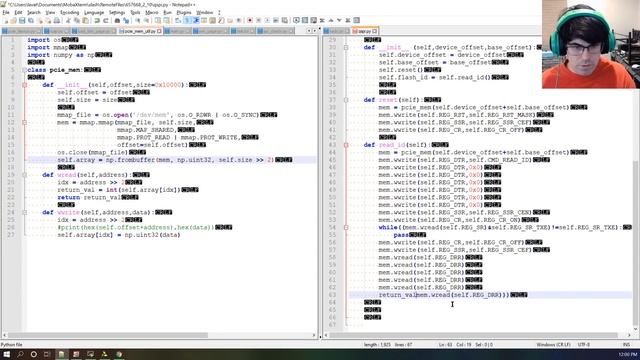This screenshot has height=360, width=640.
Task: Click right tab-scroll arrow in tab bar
Action: click(x=314, y=31)
